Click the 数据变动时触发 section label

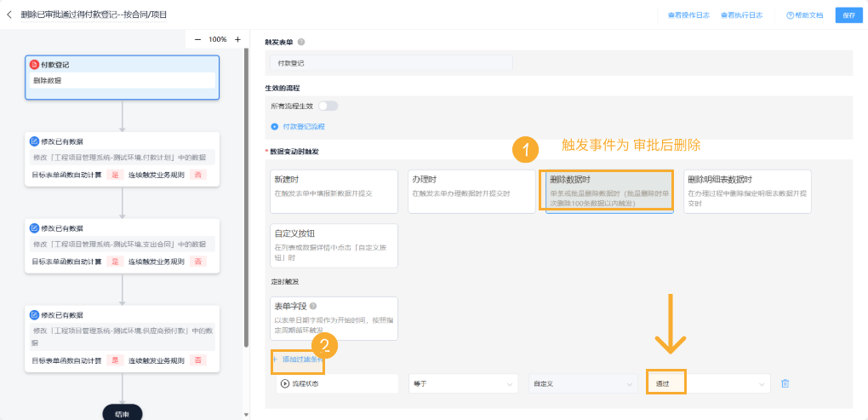point(294,152)
